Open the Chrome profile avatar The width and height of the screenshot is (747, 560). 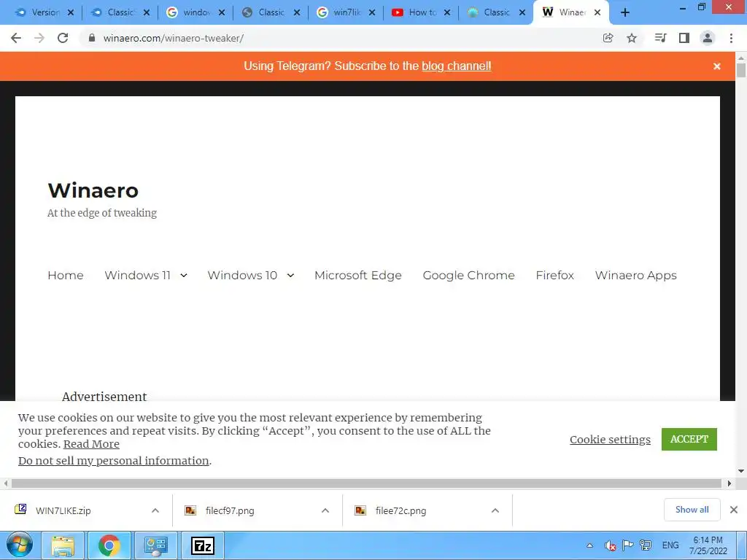708,38
